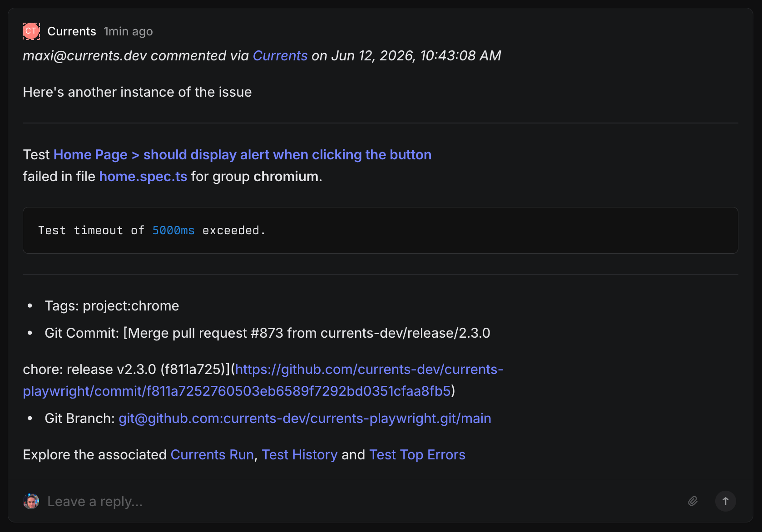Open the Currents Run link

[x=212, y=455]
